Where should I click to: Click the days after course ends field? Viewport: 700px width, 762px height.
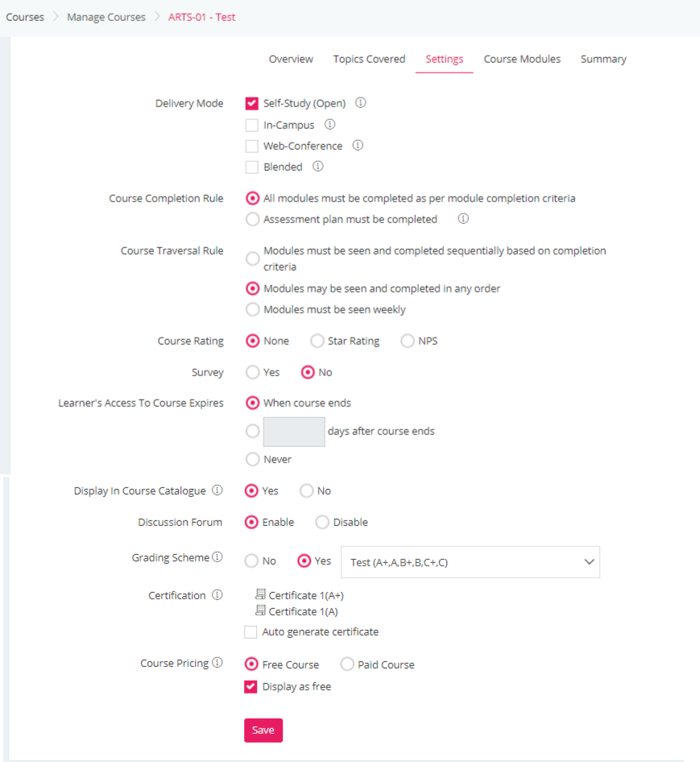pos(294,432)
